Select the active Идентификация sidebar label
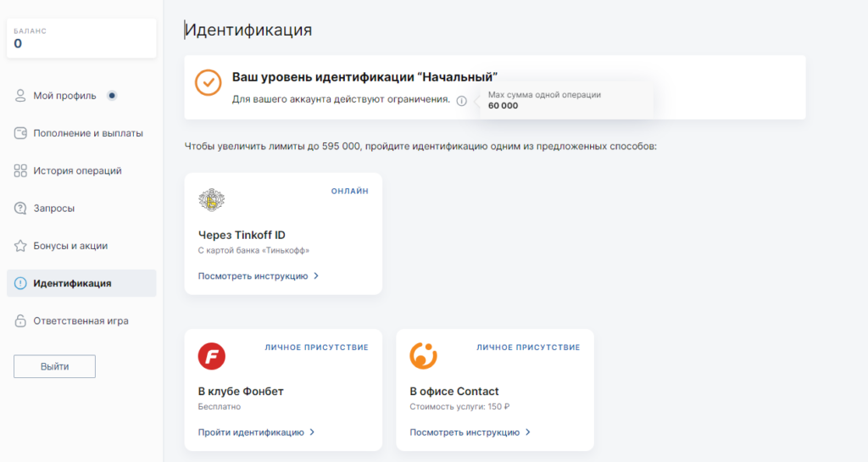868x462 pixels. (x=72, y=283)
